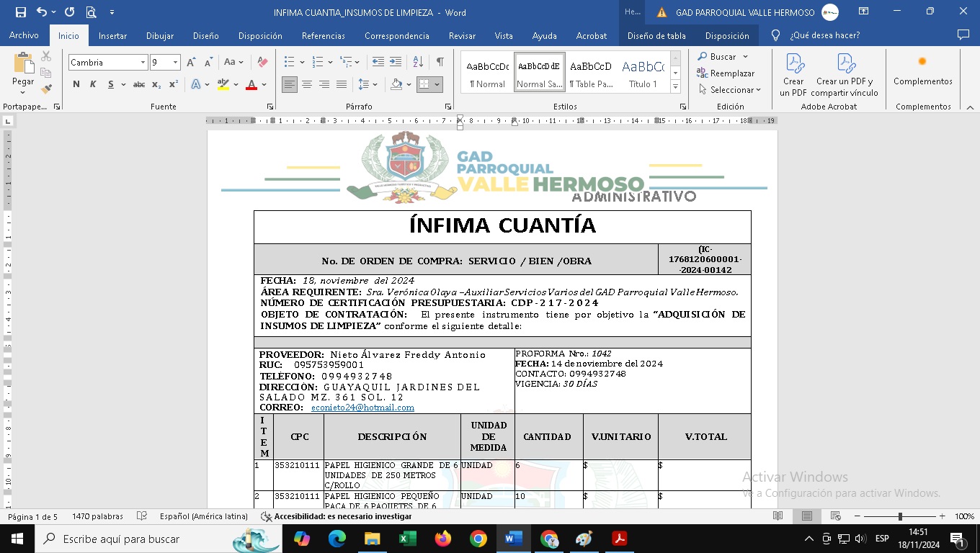Click the Sort A-Z icon
980x553 pixels.
pos(418,62)
